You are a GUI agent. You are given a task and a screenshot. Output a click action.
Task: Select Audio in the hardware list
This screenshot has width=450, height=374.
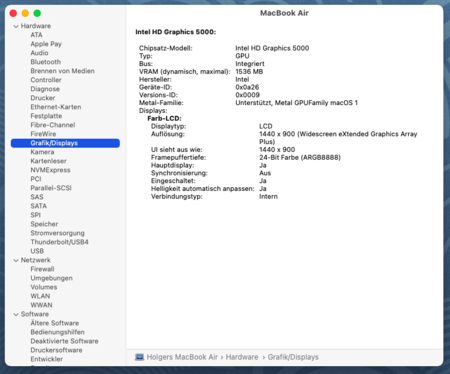39,53
